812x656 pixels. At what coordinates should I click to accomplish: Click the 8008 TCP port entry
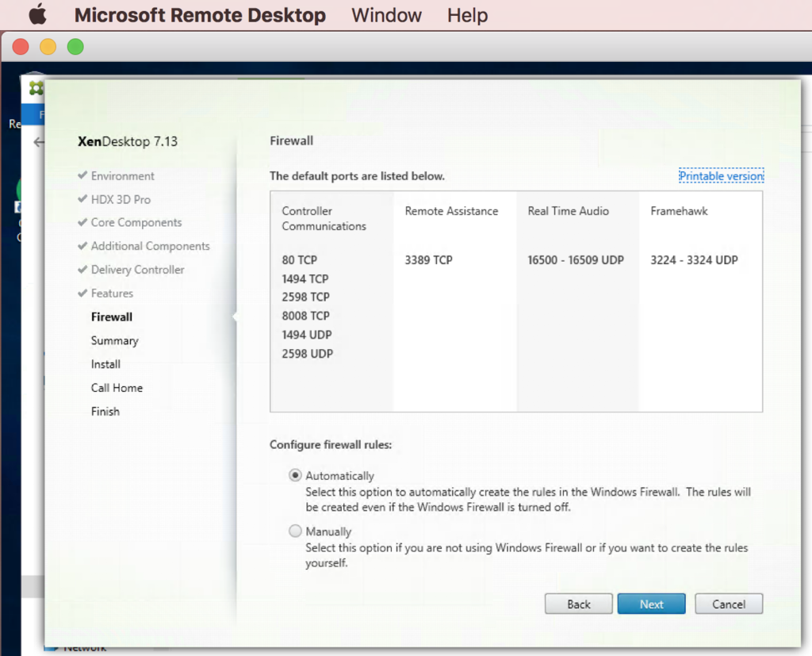pos(305,316)
